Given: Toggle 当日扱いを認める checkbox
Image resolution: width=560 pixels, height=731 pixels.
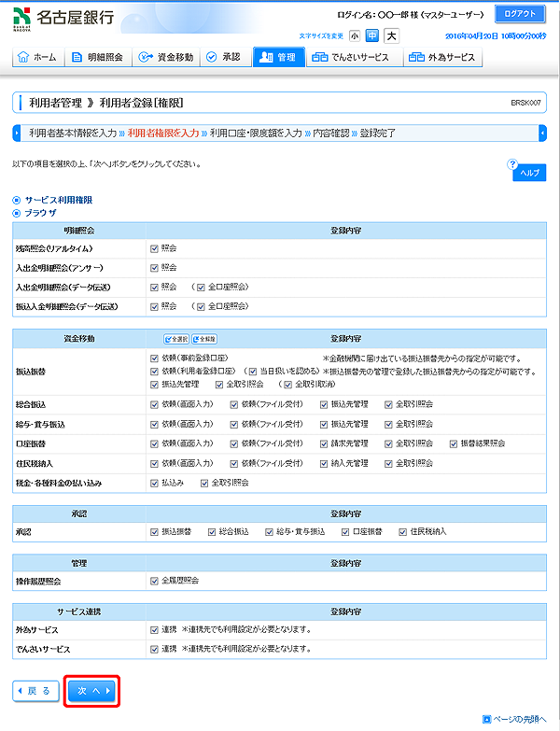Looking at the screenshot, I should [253, 372].
